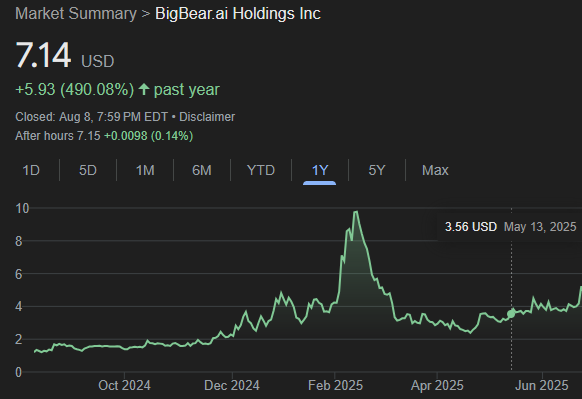Click the 8 y-axis label
The image size is (582, 399).
click(x=19, y=242)
